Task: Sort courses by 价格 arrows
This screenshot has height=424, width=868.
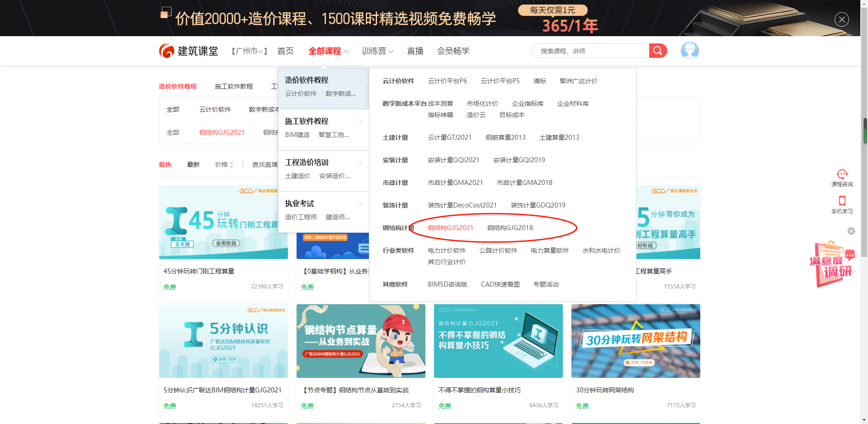Action: 231,165
